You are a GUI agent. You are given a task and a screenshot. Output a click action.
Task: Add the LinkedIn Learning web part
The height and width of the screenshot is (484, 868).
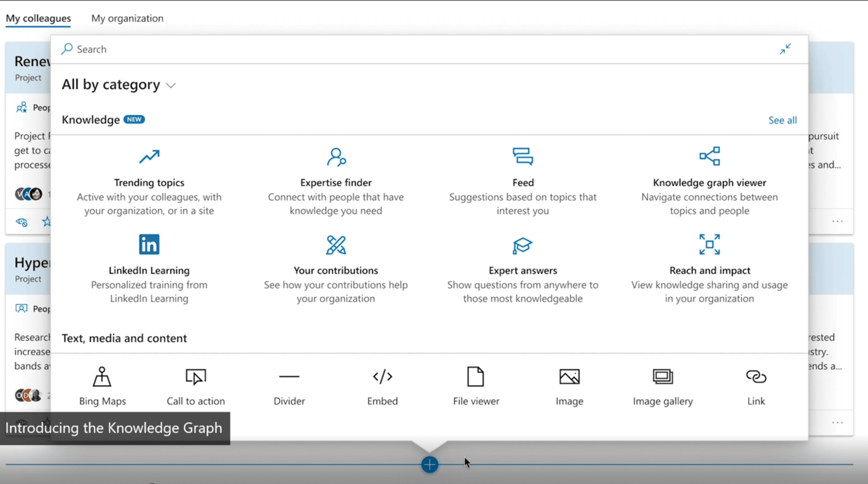point(149,269)
